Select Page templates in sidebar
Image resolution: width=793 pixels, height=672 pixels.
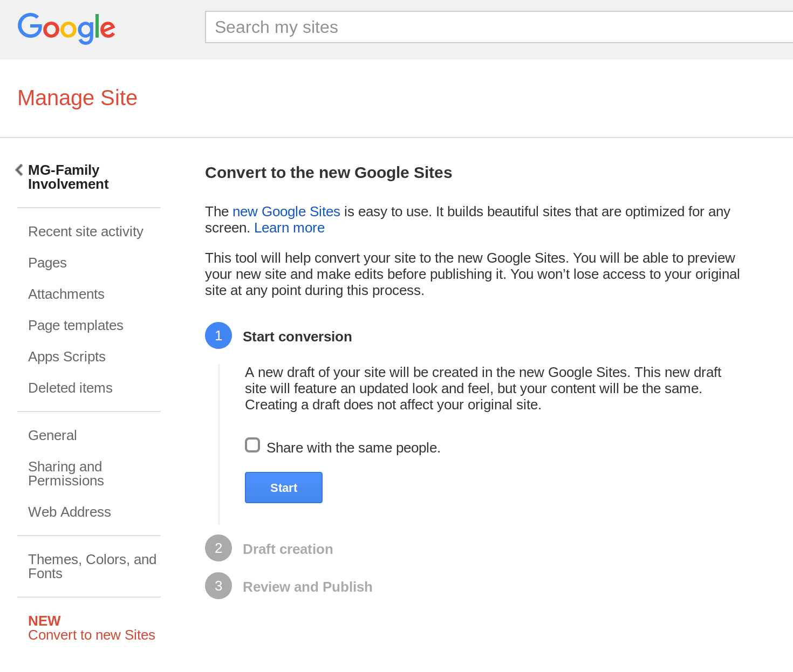76,325
